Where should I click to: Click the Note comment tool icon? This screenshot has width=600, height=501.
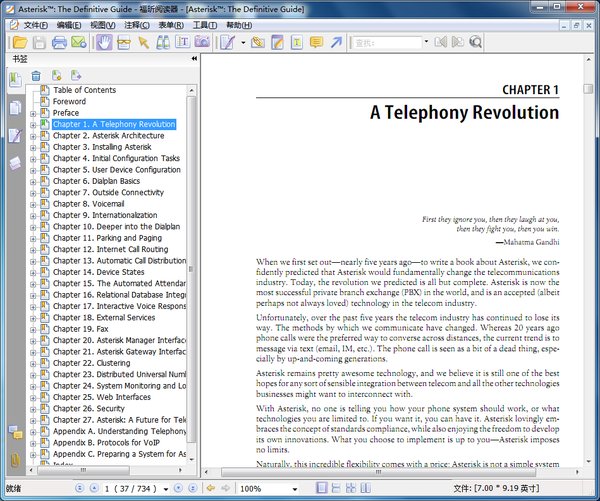[x=315, y=42]
